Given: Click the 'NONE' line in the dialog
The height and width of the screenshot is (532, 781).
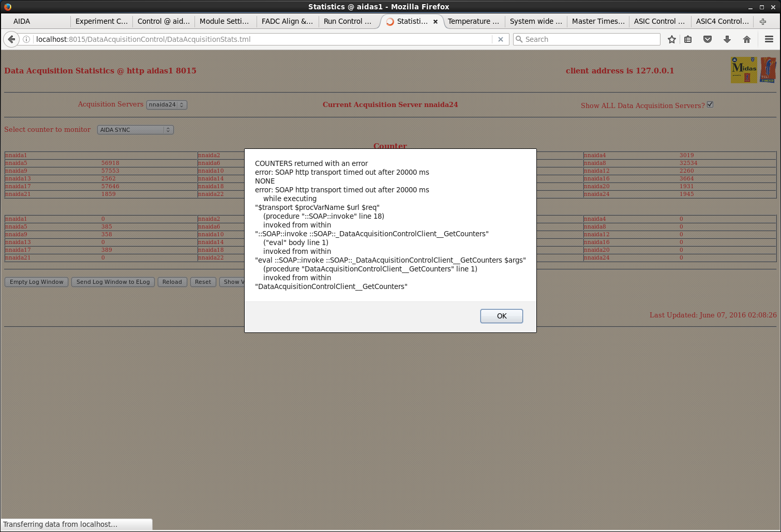Looking at the screenshot, I should click(x=265, y=181).
